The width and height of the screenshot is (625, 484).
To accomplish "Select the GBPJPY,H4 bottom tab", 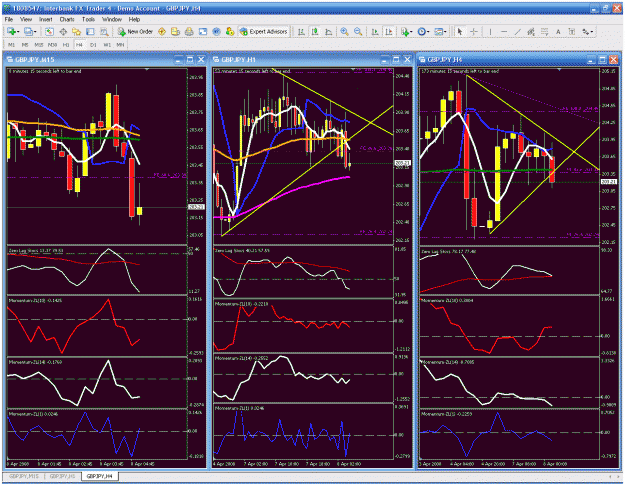I will (x=100, y=476).
